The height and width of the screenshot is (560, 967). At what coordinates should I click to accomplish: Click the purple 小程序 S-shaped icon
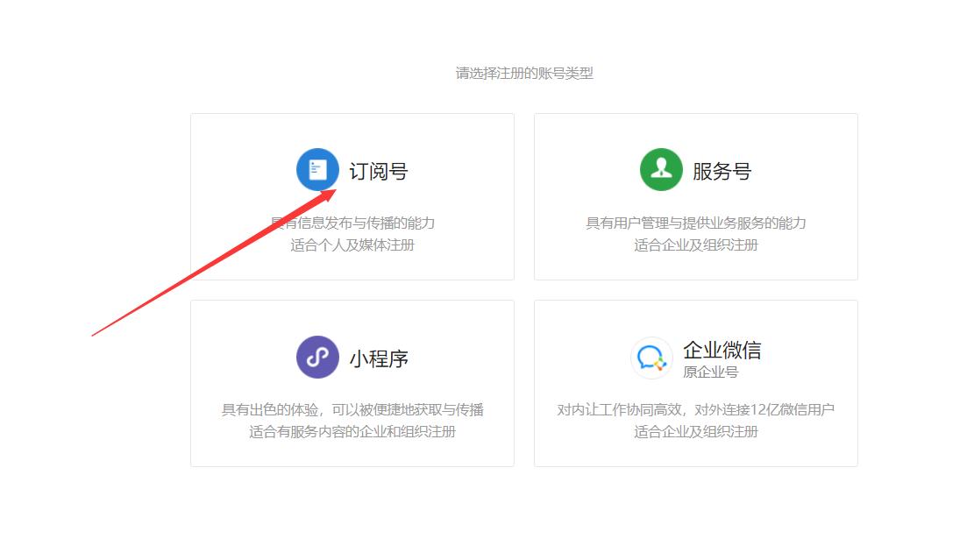click(x=317, y=357)
